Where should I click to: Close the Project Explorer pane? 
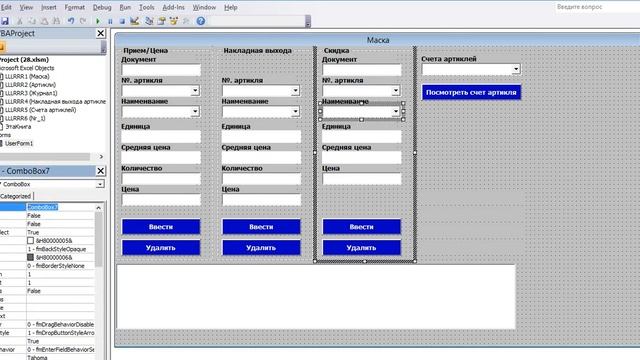pos(101,33)
